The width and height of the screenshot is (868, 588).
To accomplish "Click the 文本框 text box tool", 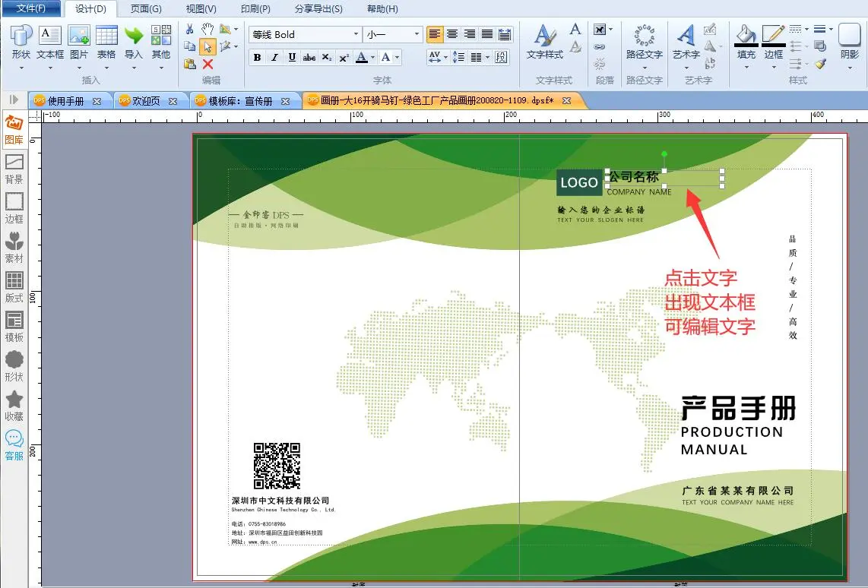I will [x=50, y=42].
